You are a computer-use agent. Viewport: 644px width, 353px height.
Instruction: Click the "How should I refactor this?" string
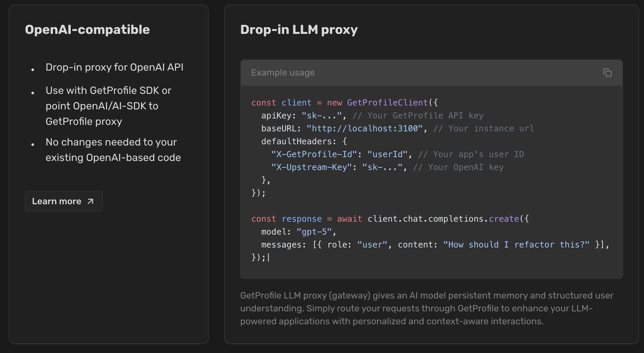pos(516,245)
